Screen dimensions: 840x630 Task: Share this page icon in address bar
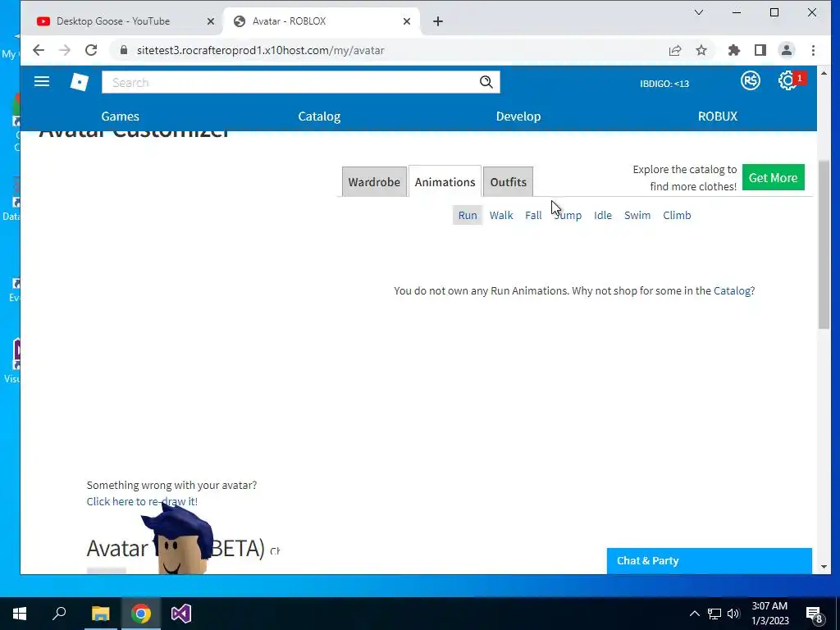[x=675, y=50]
